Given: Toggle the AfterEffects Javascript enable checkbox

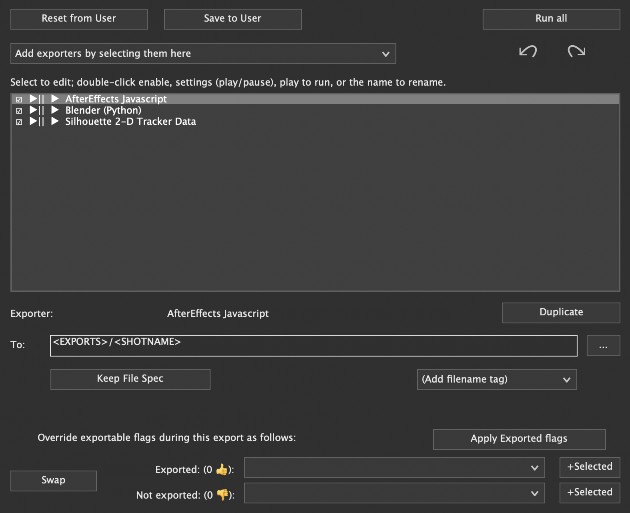Looking at the screenshot, I should point(19,100).
